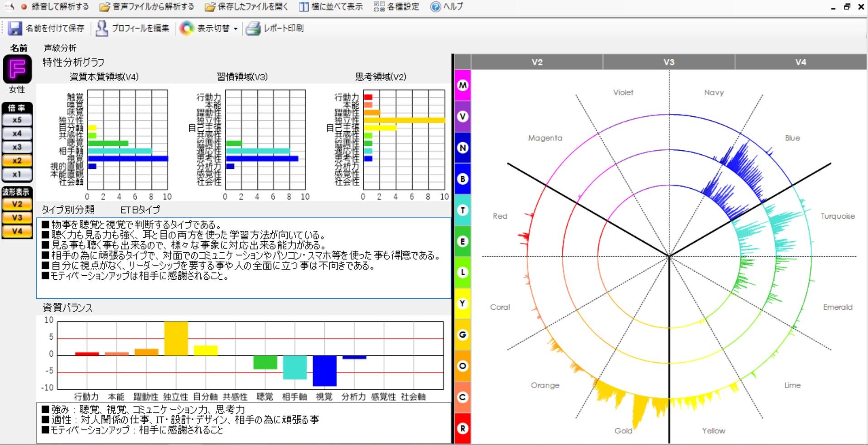Image resolution: width=868 pixels, height=445 pixels.
Task: Pick the Turquoise T color swatch
Action: [463, 210]
